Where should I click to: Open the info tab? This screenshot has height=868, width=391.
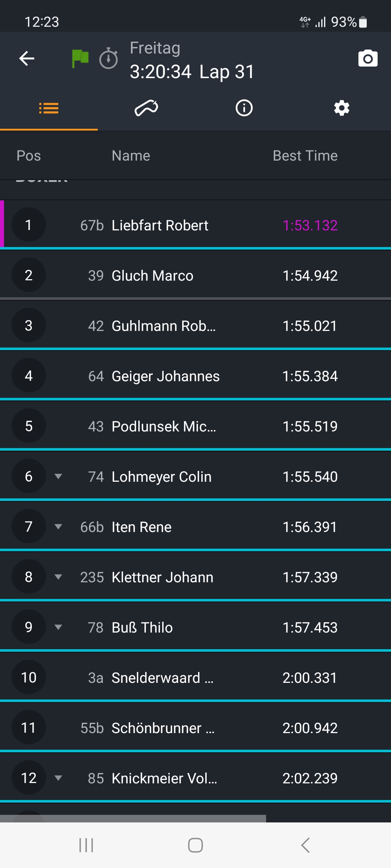tap(244, 108)
